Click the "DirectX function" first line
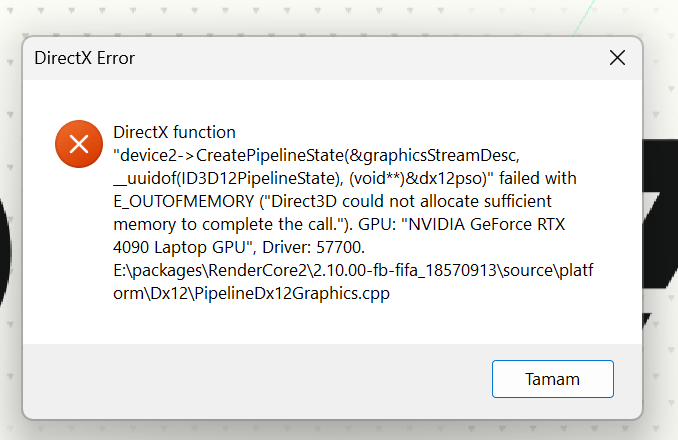This screenshot has width=678, height=440. (175, 132)
